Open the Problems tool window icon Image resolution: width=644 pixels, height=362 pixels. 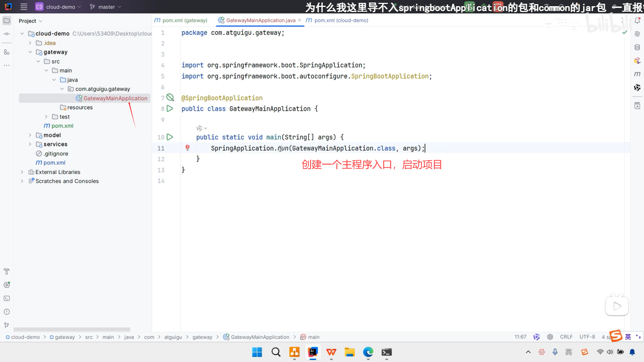pos(7,312)
